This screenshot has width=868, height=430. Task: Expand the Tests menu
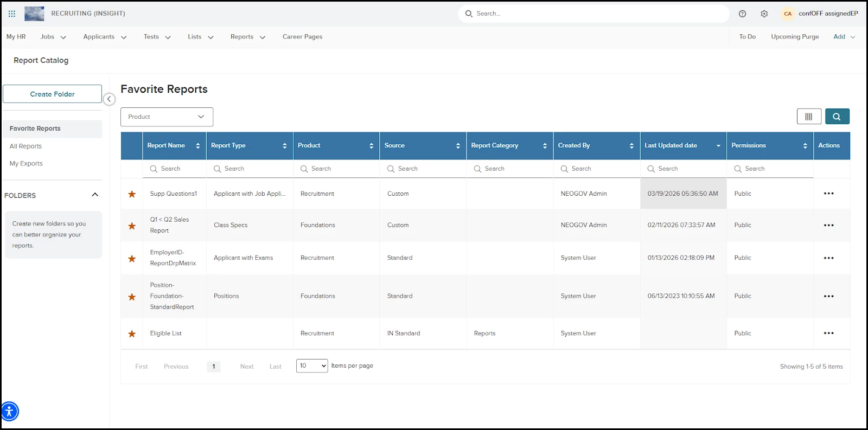(157, 37)
